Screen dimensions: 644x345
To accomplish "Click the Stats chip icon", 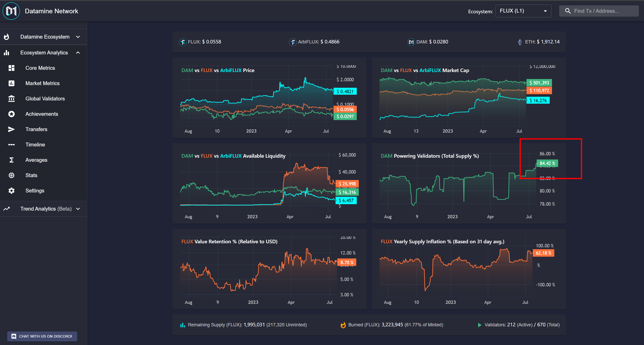I will [11, 175].
